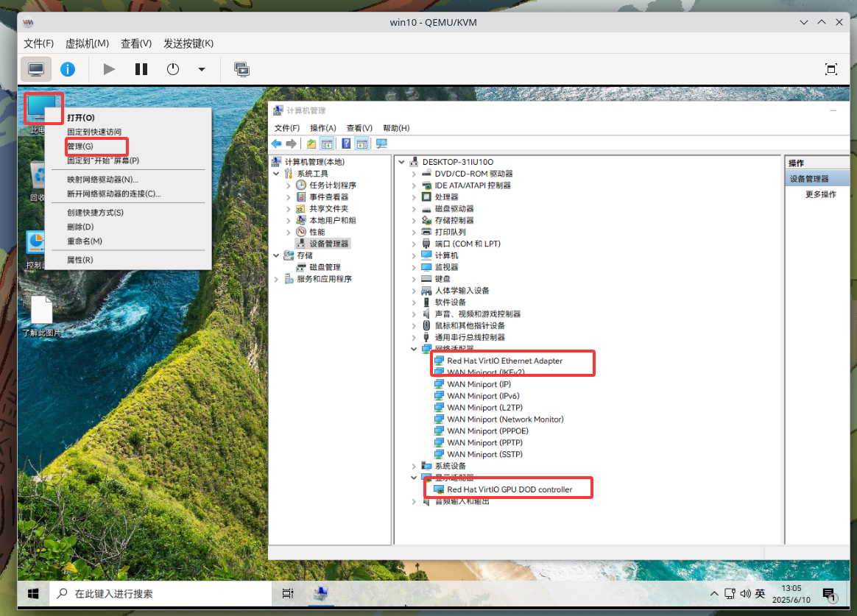Viewport: 857px width, 616px height.
Task: Open virt-manager 查看(V) menu
Action: point(136,43)
